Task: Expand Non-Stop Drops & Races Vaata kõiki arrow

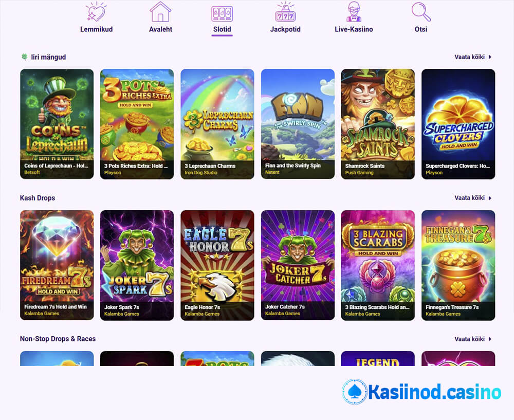Action: (490, 339)
